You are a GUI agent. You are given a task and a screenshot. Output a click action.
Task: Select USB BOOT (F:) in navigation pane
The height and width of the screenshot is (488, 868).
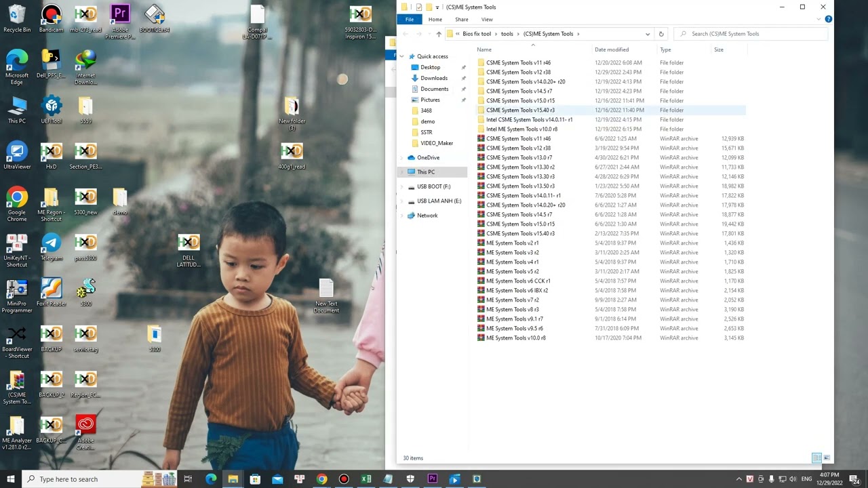pyautogui.click(x=433, y=186)
